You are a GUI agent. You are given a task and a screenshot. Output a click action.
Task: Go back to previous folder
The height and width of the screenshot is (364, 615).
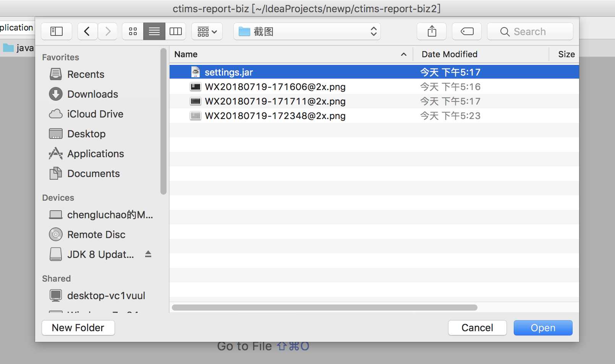(x=87, y=31)
